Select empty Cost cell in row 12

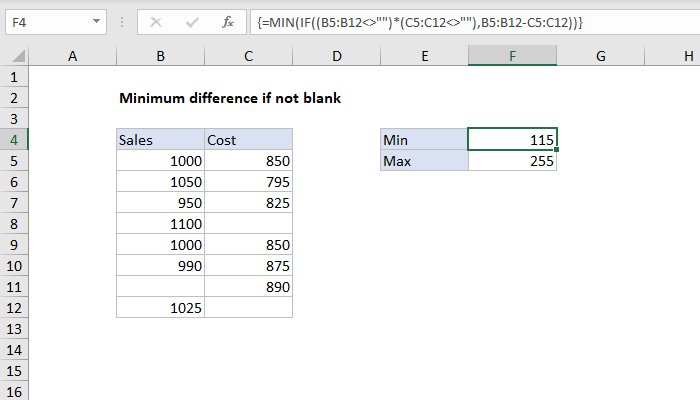pyautogui.click(x=248, y=308)
